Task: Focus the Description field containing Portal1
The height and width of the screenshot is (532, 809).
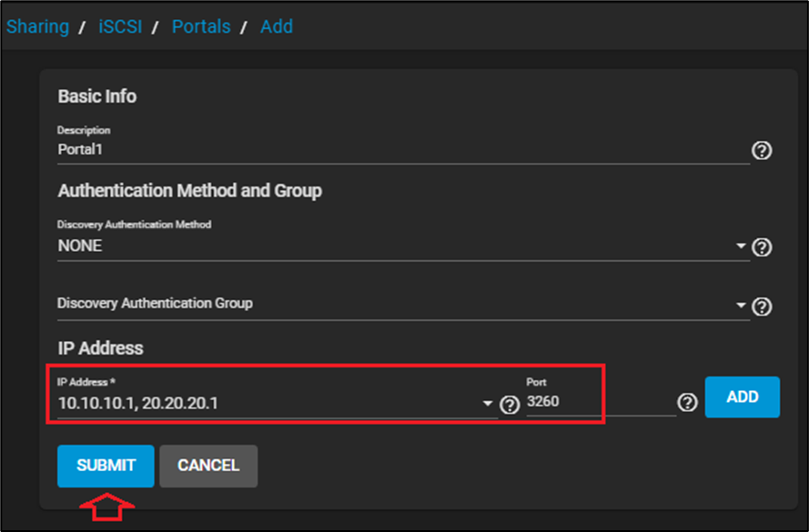Action: (400, 149)
